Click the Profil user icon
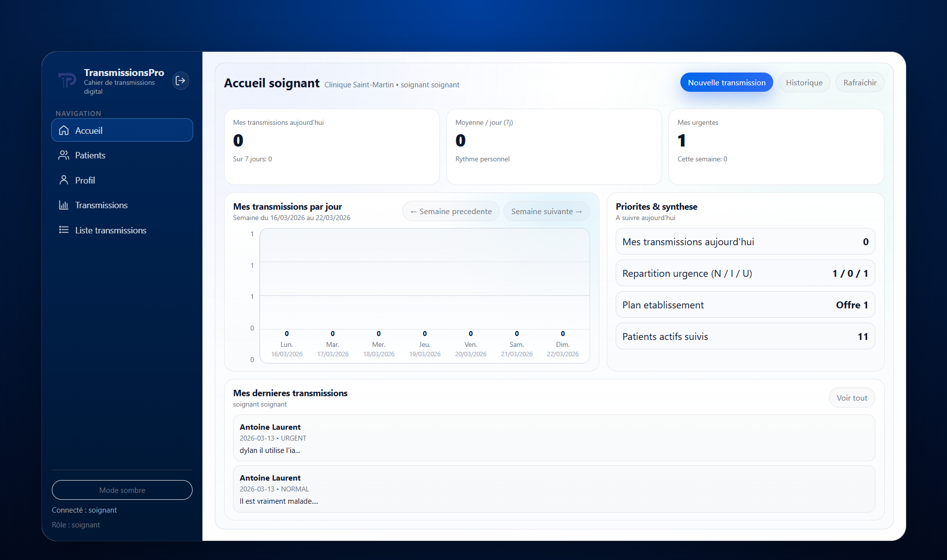Viewport: 947px width, 560px height. (64, 180)
